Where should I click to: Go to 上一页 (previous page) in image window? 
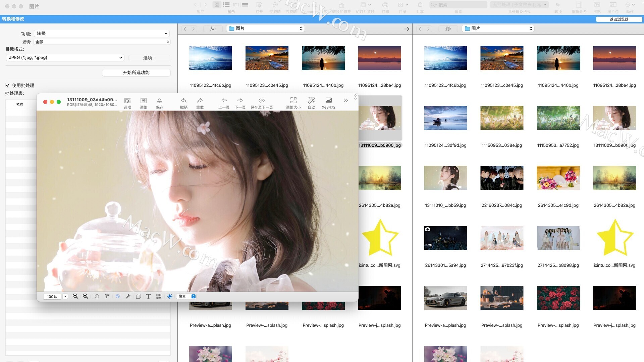224,103
